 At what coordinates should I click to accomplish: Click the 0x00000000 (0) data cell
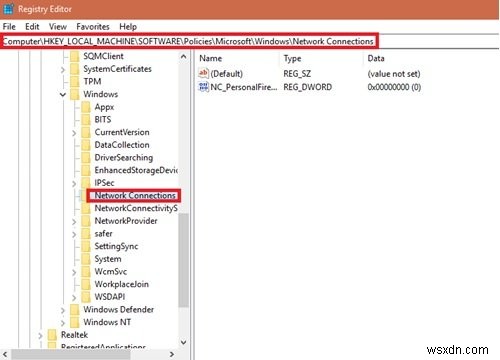click(x=394, y=87)
